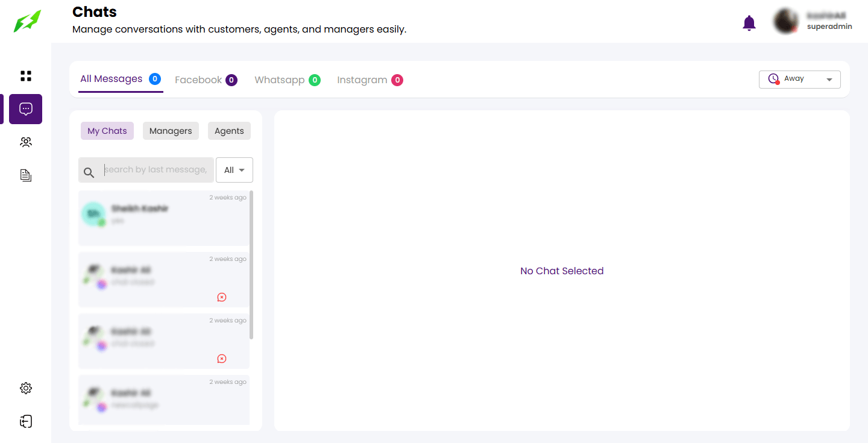Select the Chats icon in sidebar

[x=25, y=109]
